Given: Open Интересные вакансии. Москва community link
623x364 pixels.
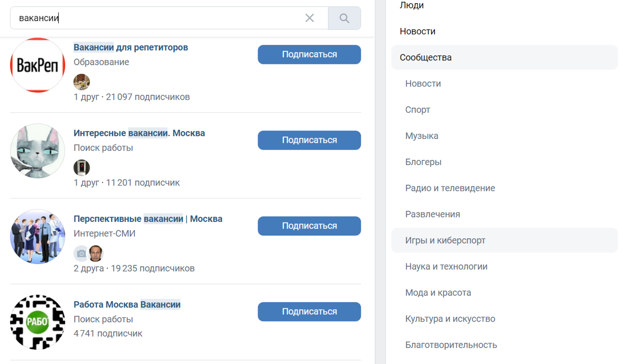Looking at the screenshot, I should click(139, 133).
